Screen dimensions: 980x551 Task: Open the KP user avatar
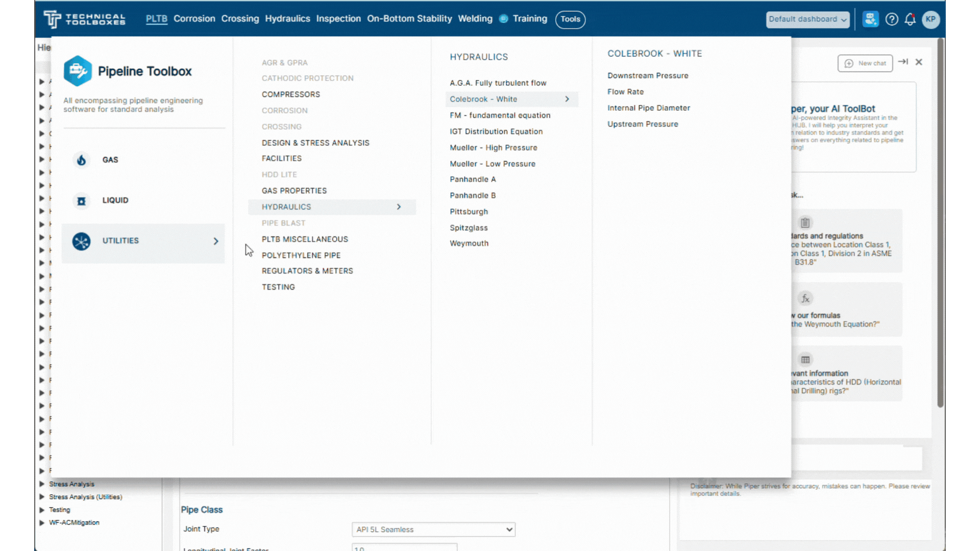coord(930,20)
